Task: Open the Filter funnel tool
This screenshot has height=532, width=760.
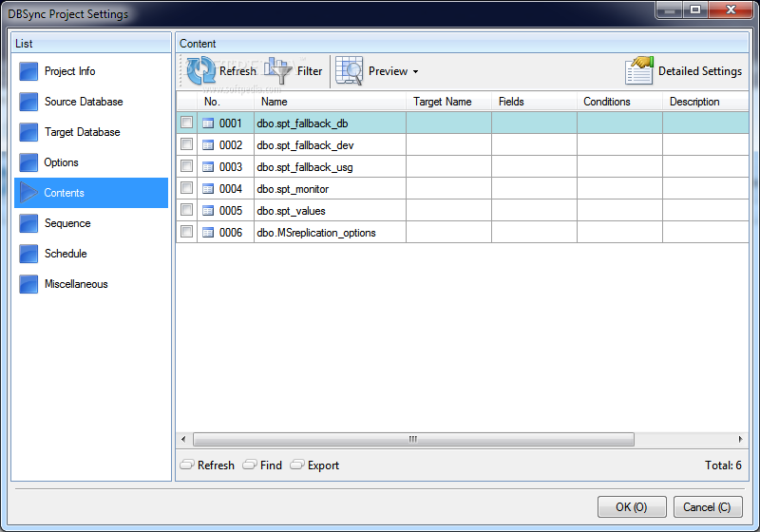Action: click(277, 70)
